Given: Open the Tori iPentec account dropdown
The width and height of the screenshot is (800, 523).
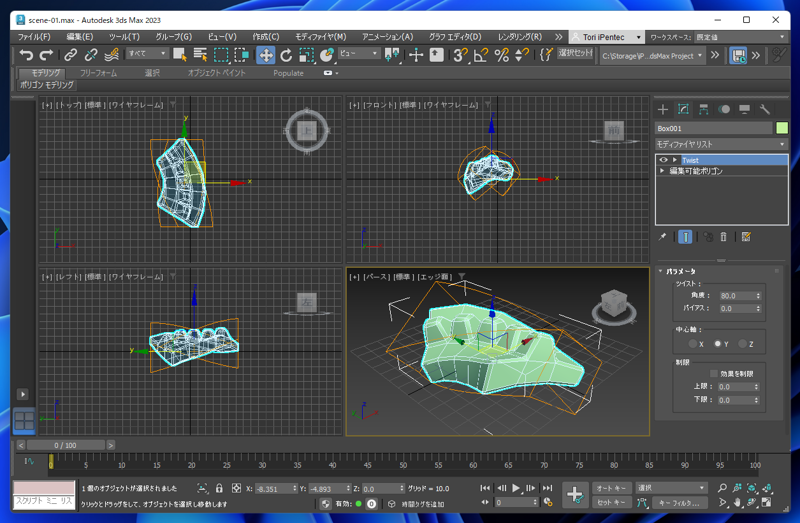Looking at the screenshot, I should [606, 37].
